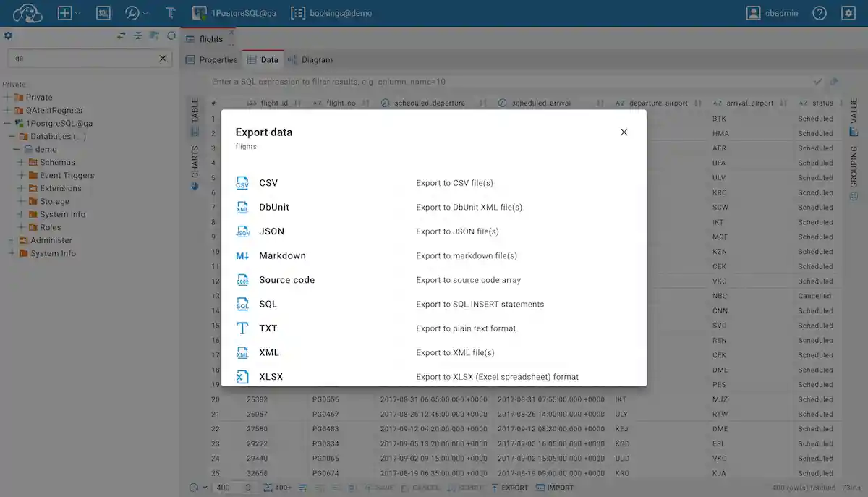868x497 pixels.
Task: Select JSON as the export format
Action: click(271, 231)
